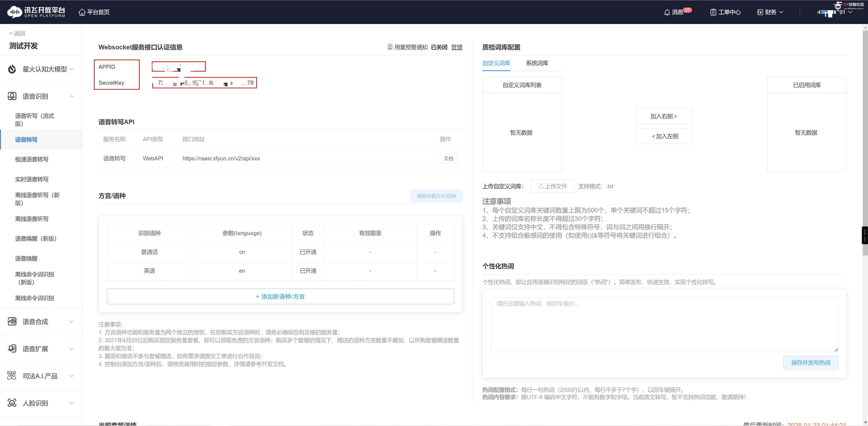Go back via 返回 link
This screenshot has height=426, width=868.
point(17,33)
